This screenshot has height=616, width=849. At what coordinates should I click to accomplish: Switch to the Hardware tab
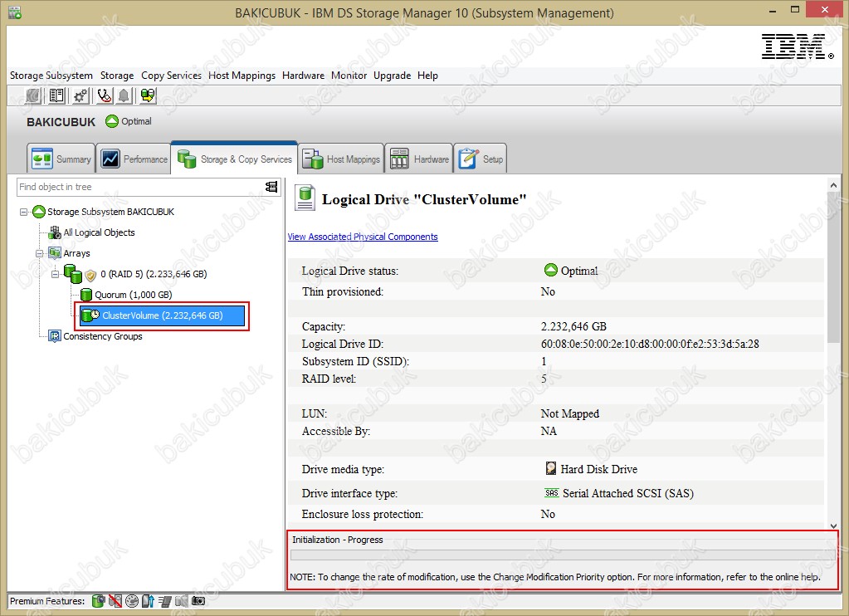click(x=419, y=159)
